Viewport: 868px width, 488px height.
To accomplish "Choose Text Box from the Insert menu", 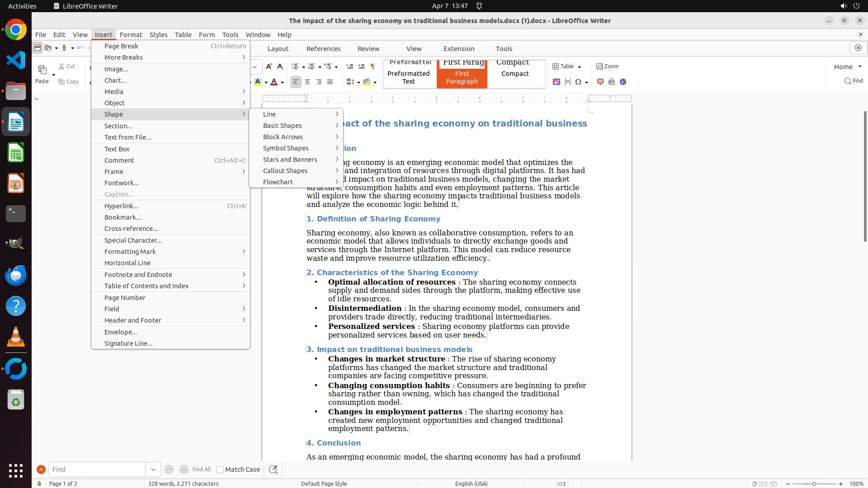I will tap(117, 149).
